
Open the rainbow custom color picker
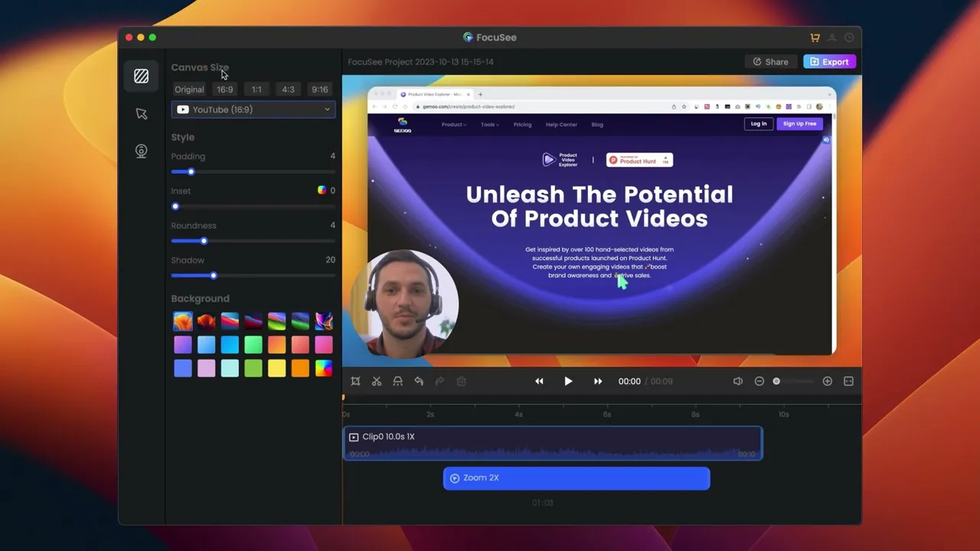pyautogui.click(x=324, y=369)
